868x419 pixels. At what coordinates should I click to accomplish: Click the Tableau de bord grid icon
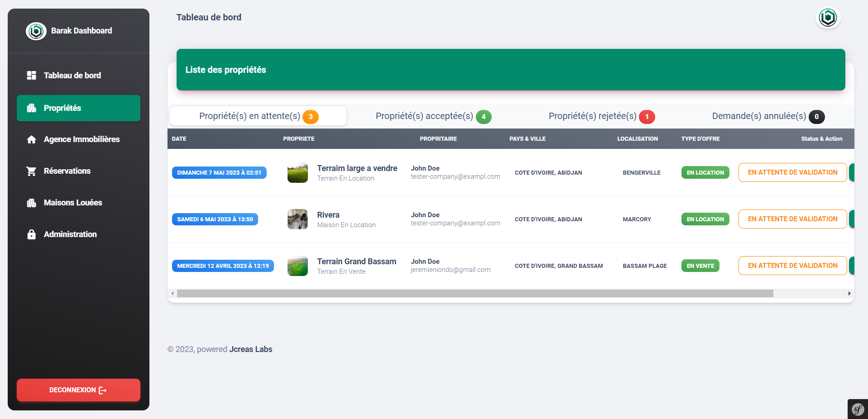pos(31,76)
